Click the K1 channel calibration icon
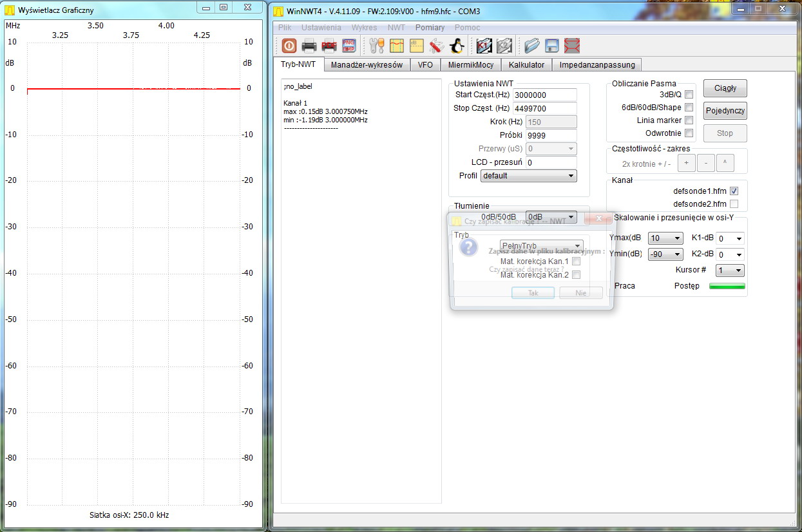The image size is (802, 532). (484, 46)
